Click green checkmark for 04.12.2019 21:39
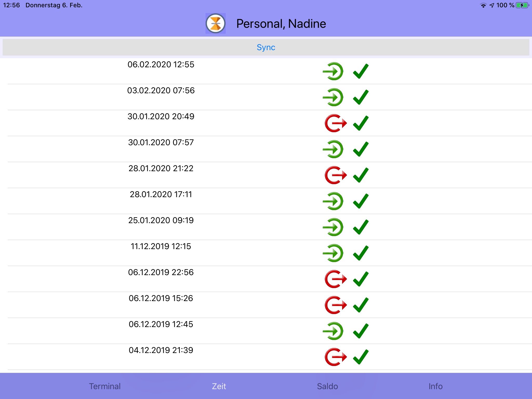This screenshot has height=399, width=532. point(361,357)
